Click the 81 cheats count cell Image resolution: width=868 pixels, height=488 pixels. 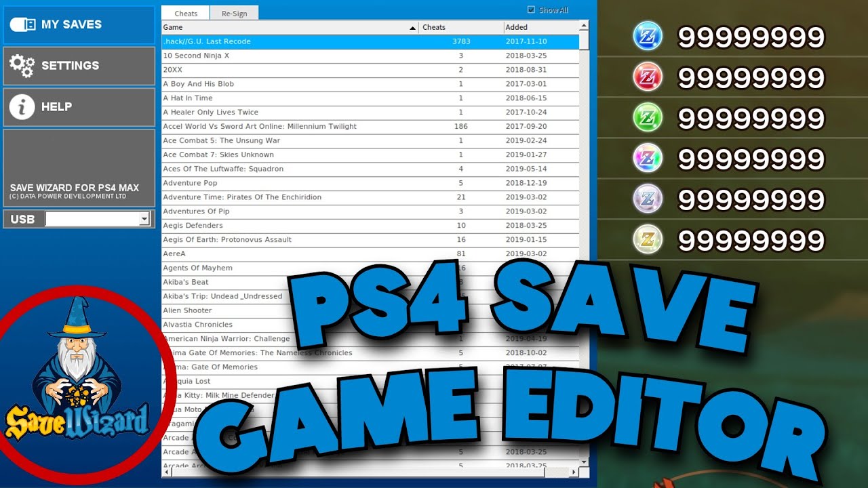[461, 254]
